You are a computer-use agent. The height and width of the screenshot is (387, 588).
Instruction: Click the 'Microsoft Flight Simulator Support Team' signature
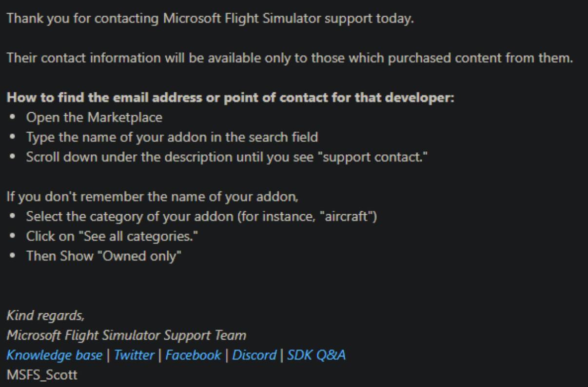[x=126, y=335]
